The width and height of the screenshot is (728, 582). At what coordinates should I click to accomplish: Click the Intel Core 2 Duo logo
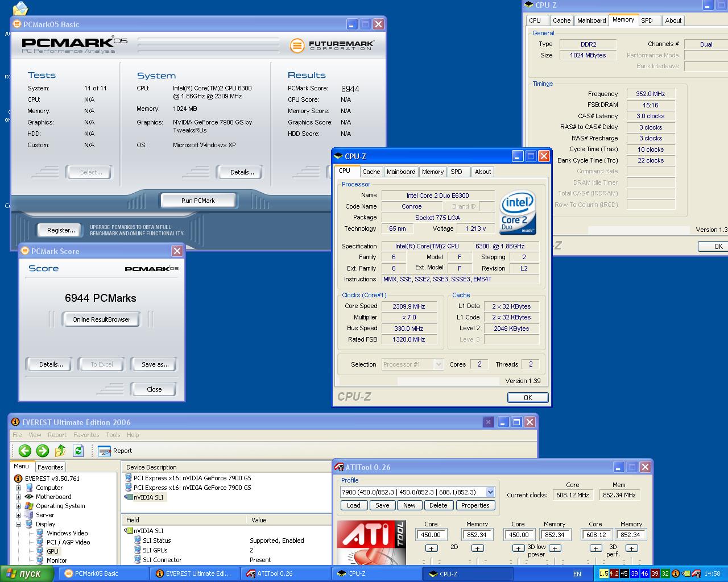pos(518,214)
